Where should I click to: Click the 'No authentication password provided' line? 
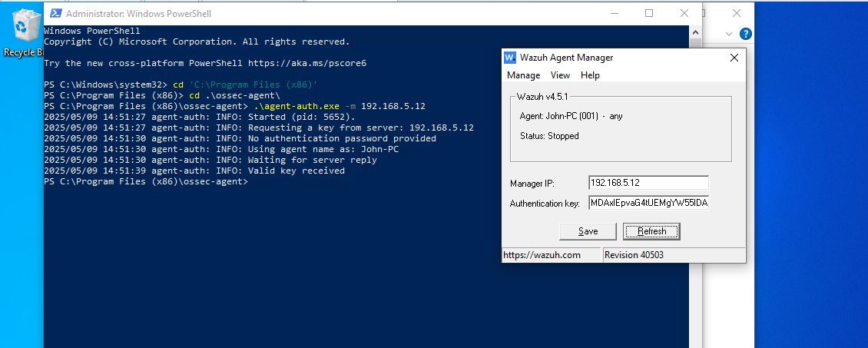click(x=240, y=138)
